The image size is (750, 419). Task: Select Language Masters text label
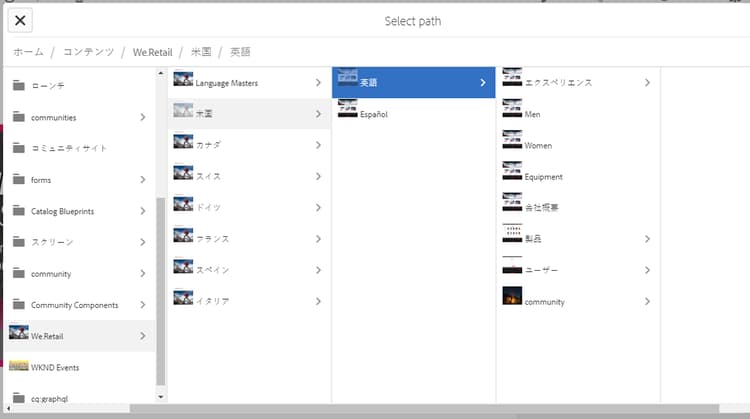(227, 83)
